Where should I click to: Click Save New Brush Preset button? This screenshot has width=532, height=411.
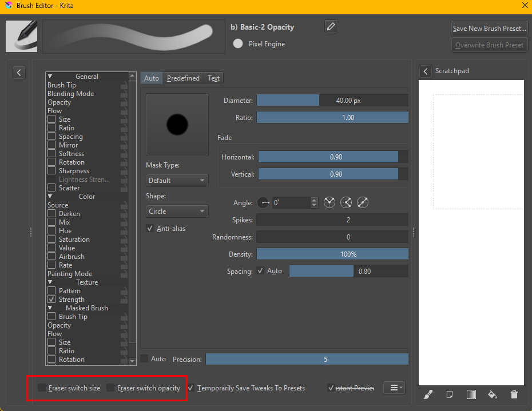pos(489,29)
